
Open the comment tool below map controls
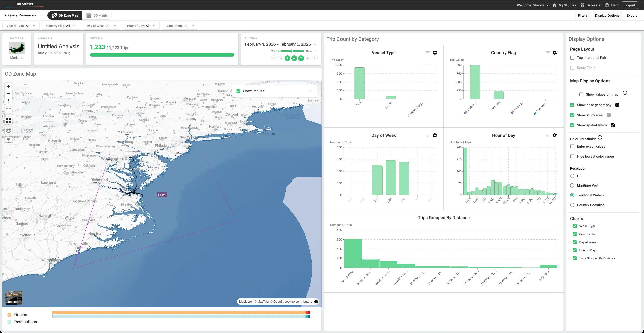click(8, 140)
